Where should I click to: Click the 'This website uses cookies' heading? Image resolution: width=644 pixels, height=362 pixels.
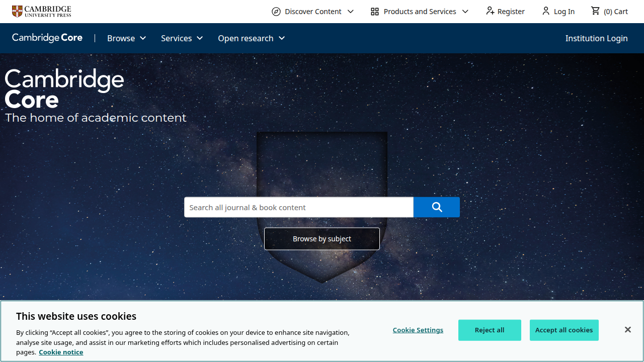(76, 316)
